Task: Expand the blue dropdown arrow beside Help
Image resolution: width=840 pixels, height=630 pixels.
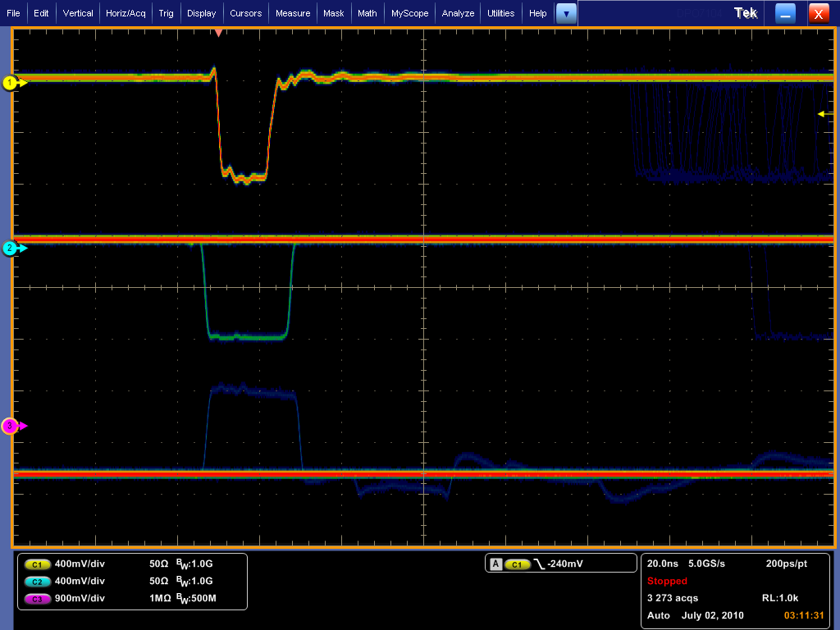Action: [566, 13]
